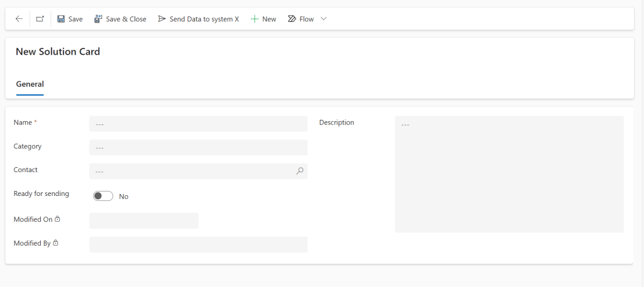Click the Save & Close icon
The height and width of the screenshot is (287, 644).
[98, 19]
